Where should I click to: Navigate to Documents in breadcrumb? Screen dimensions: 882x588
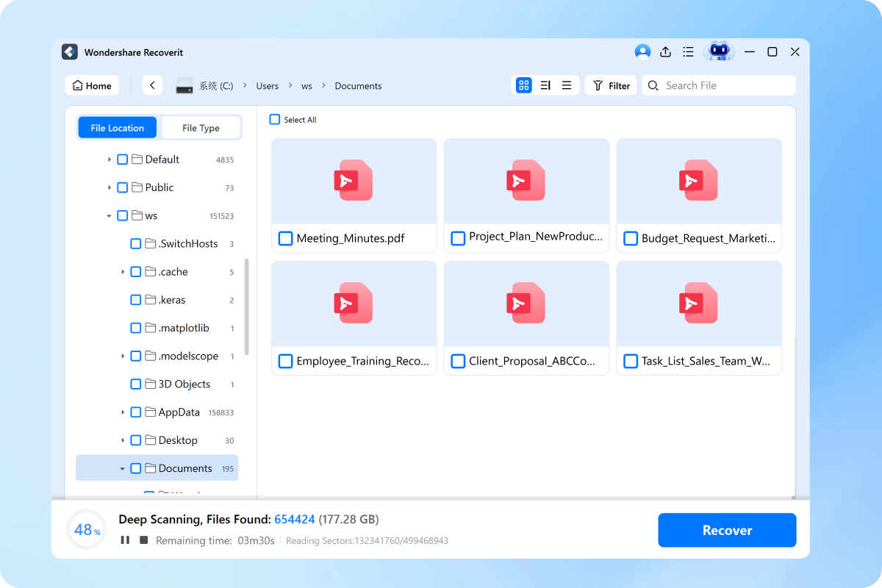(358, 86)
